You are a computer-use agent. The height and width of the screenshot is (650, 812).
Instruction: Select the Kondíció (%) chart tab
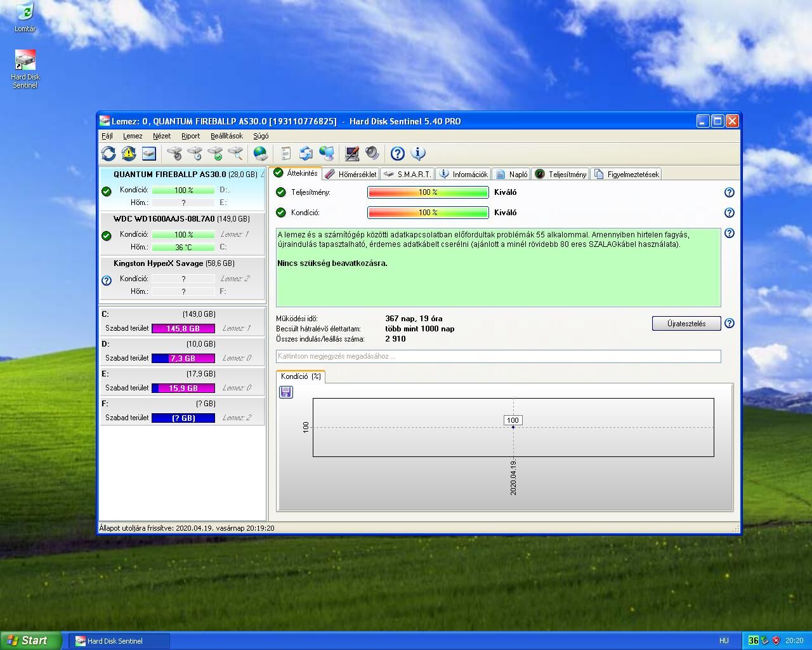[x=301, y=376]
